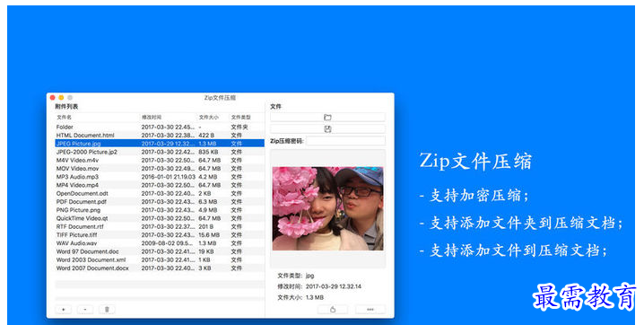Click the 4.9 MB size cell
Viewport: 644px width, 325px height.
coord(208,210)
